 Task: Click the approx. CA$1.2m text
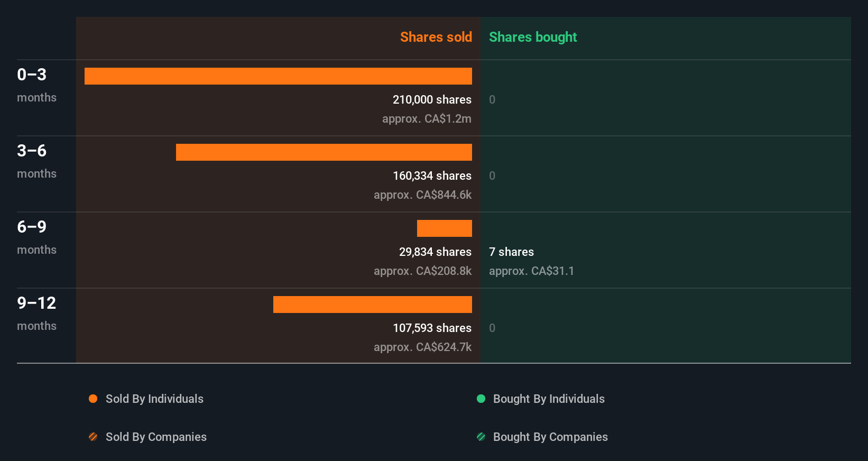(x=427, y=119)
